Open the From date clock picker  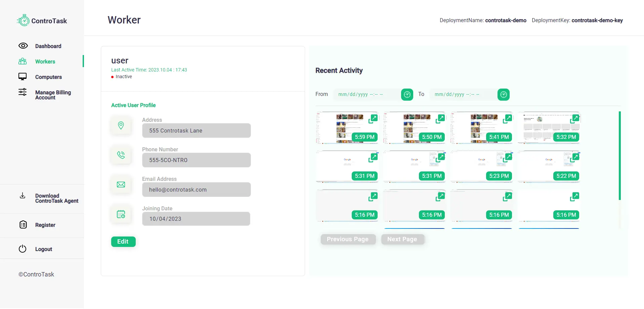[407, 95]
